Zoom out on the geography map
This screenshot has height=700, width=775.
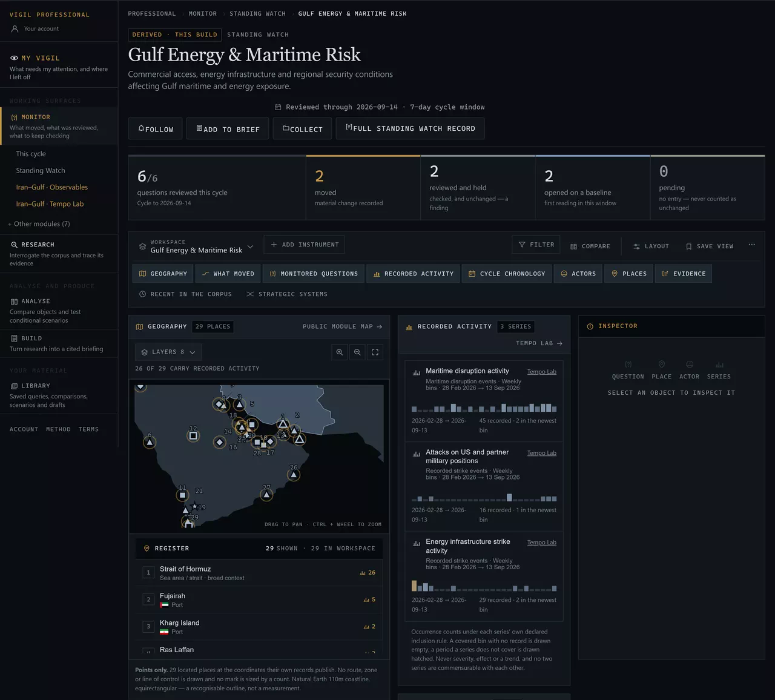tap(357, 352)
